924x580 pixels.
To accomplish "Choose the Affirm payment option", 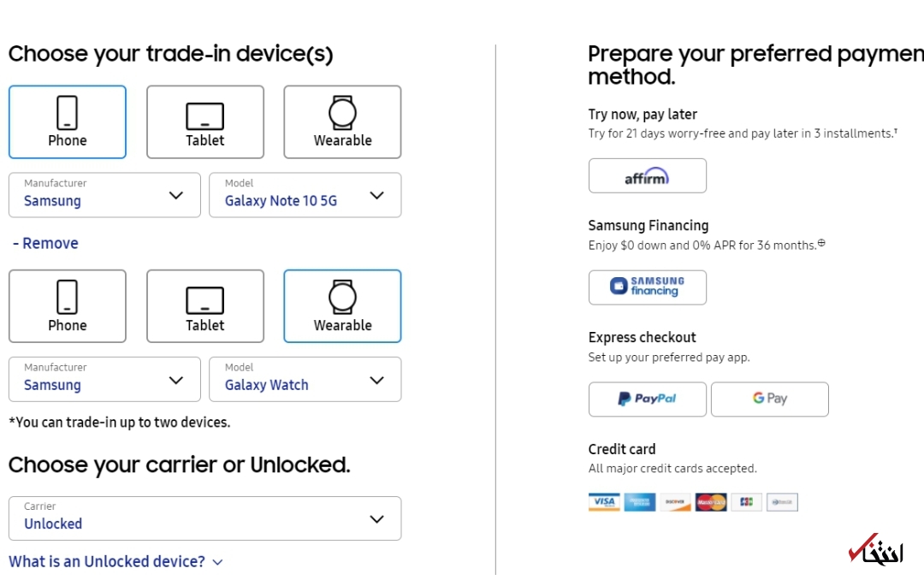I will click(x=647, y=176).
